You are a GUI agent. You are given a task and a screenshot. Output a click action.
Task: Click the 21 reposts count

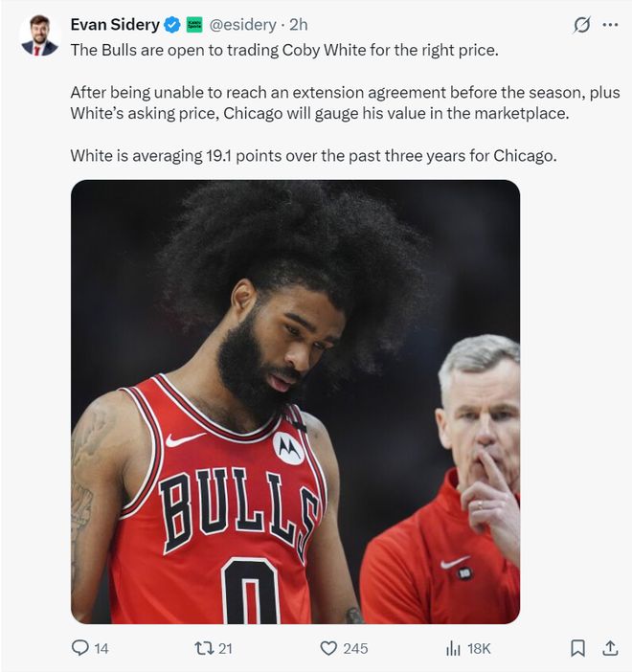click(226, 648)
